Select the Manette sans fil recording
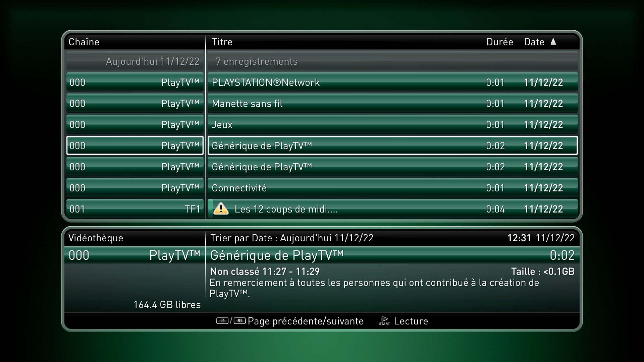644x362 pixels. coord(392,103)
